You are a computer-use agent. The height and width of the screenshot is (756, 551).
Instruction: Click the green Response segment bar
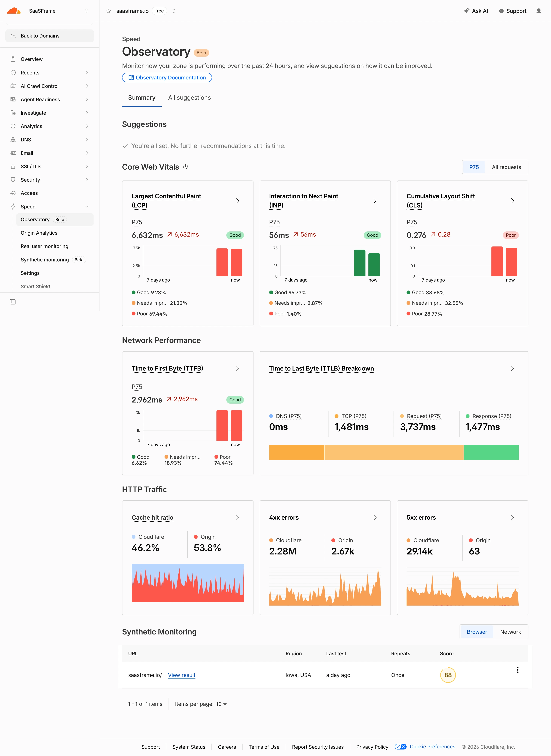click(491, 452)
